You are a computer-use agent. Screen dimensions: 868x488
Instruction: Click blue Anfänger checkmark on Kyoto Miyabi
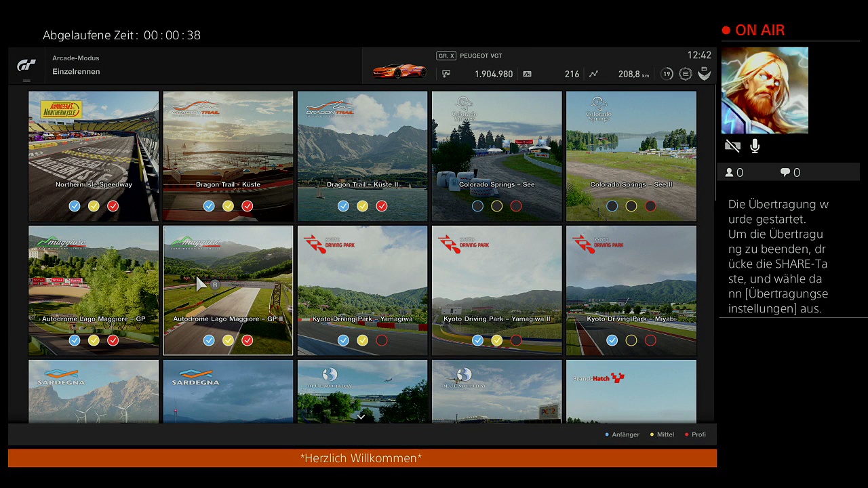612,340
